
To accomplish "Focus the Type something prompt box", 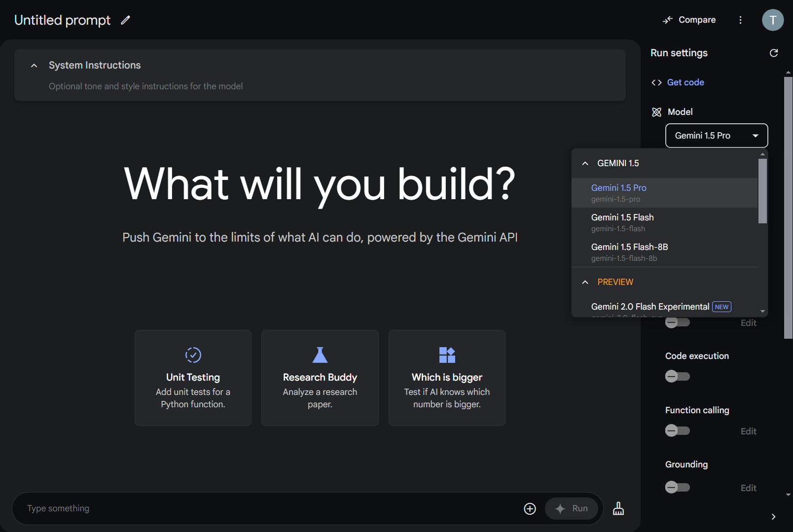I will click(271, 508).
